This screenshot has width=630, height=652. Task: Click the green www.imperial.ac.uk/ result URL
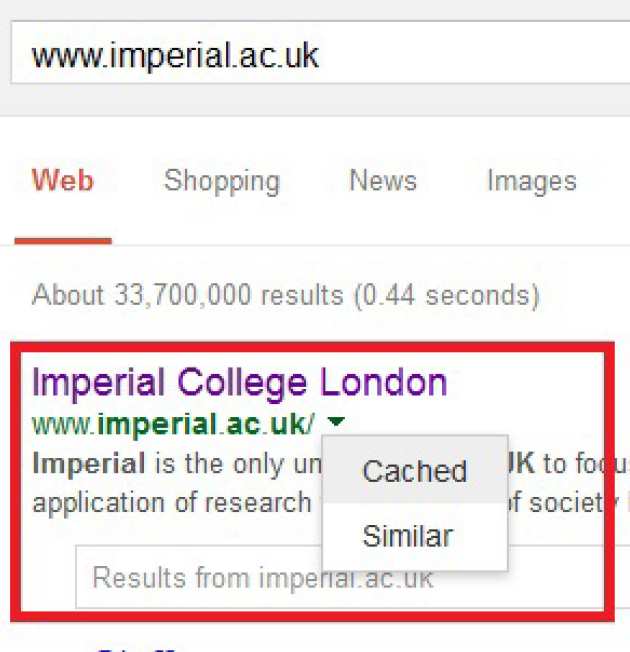tap(173, 424)
